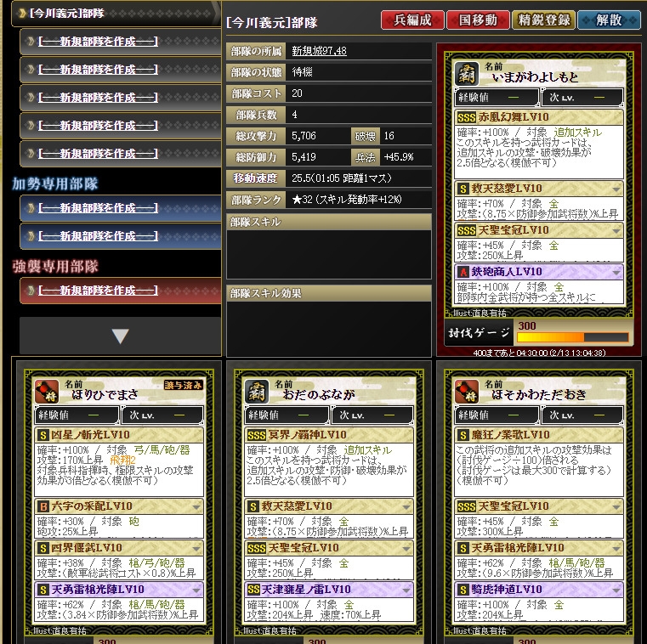The image size is (647, 644).
Task: Click the 覇 icon on おだのぶなが card
Action: (257, 392)
